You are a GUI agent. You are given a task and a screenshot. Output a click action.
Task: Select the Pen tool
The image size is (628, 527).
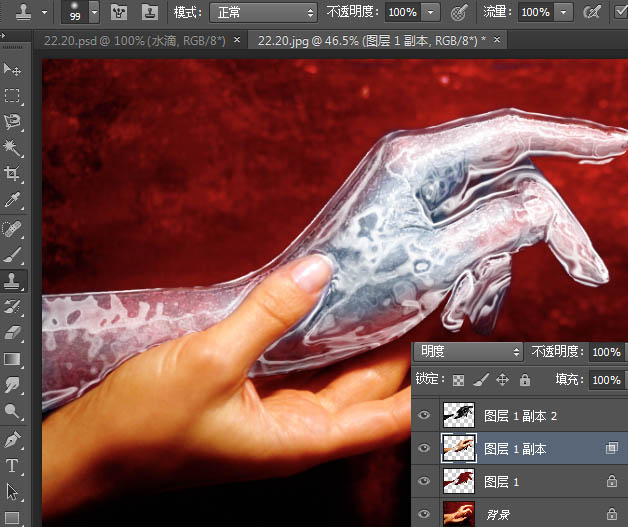(x=12, y=440)
